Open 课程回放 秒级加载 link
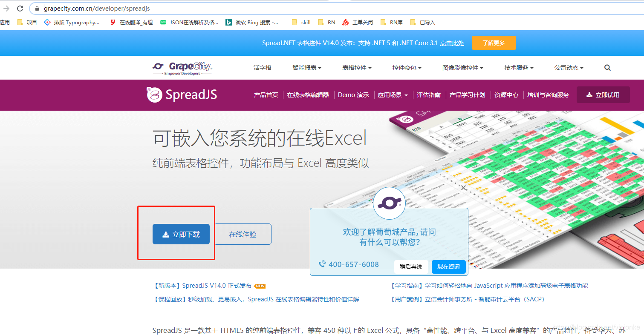The width and height of the screenshot is (644, 335). tap(256, 299)
